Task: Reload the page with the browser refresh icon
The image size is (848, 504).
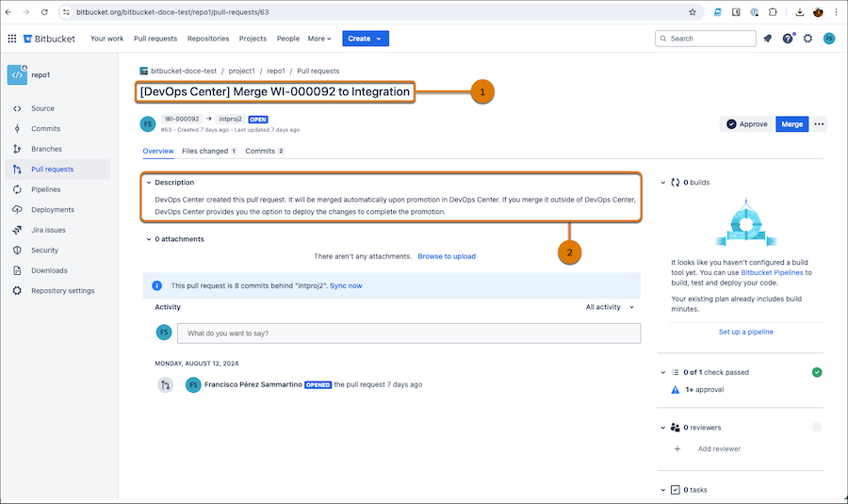Action: [x=45, y=12]
